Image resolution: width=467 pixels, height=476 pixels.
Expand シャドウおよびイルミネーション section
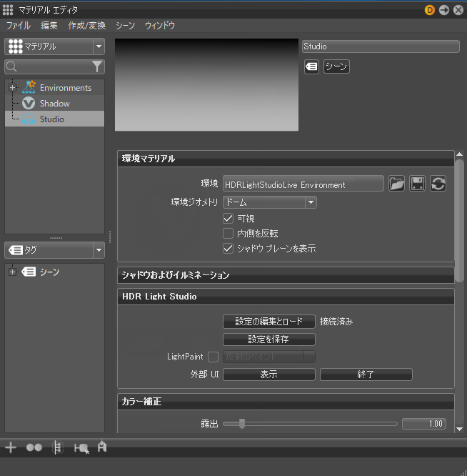(286, 275)
